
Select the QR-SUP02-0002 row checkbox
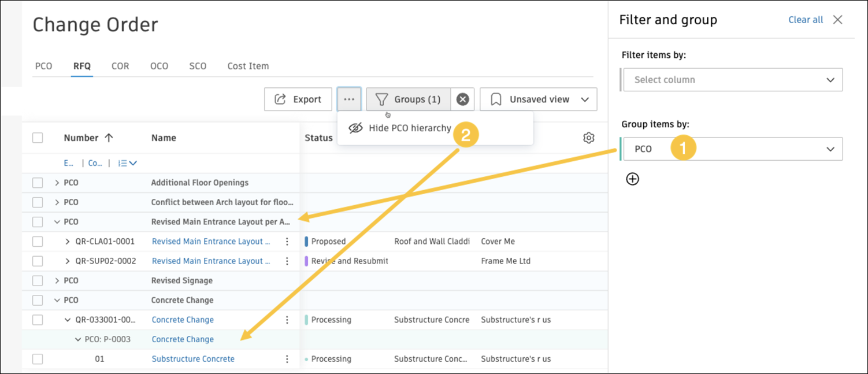point(38,261)
